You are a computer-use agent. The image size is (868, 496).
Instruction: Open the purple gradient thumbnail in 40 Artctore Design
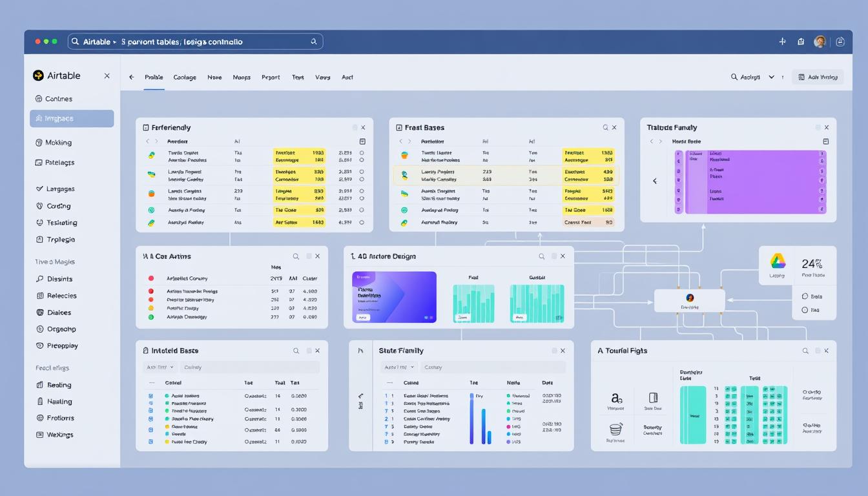coord(394,297)
